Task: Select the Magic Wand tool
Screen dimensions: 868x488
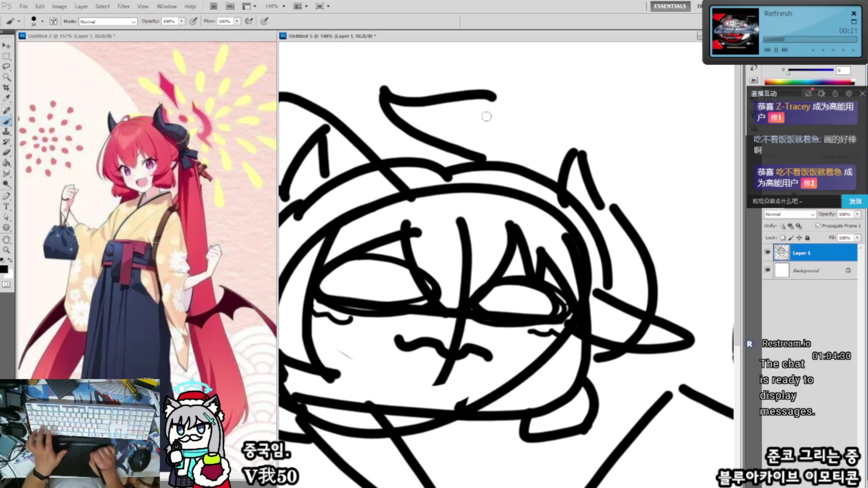Action: point(6,77)
